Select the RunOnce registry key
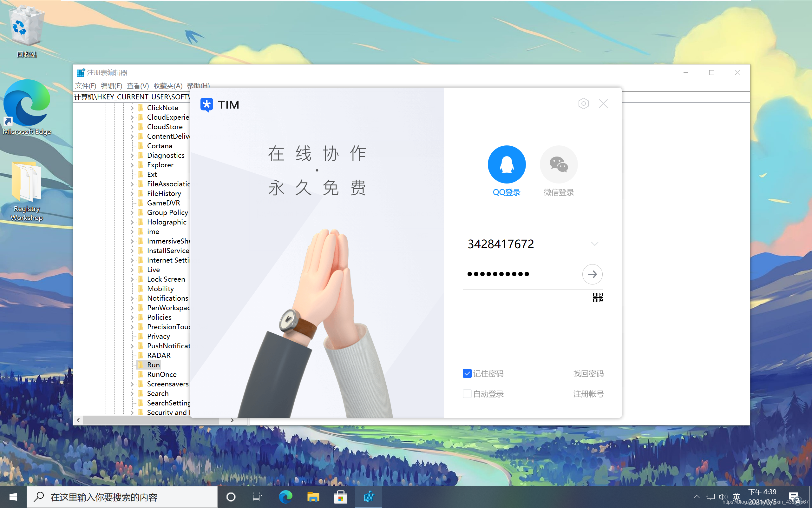 coord(161,374)
